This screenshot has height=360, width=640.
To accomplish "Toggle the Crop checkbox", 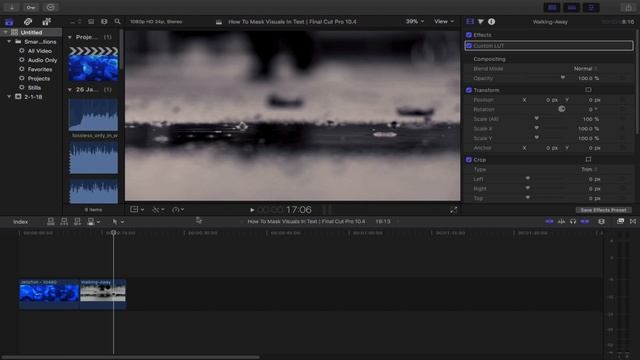I will (x=469, y=160).
